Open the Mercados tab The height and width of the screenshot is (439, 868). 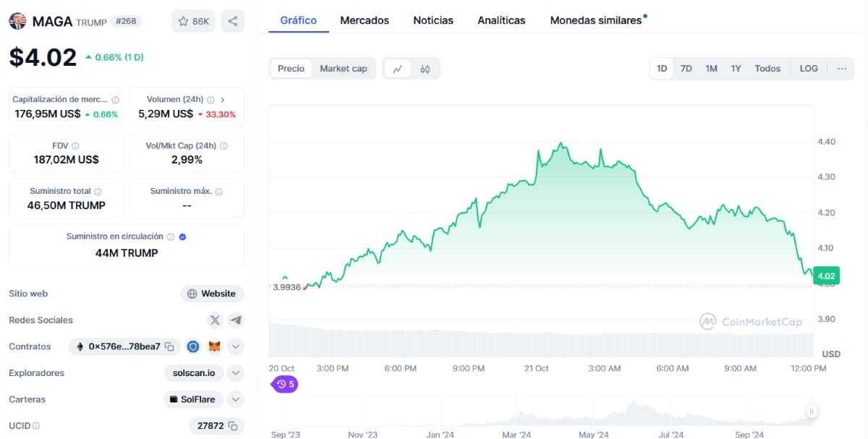pos(365,20)
